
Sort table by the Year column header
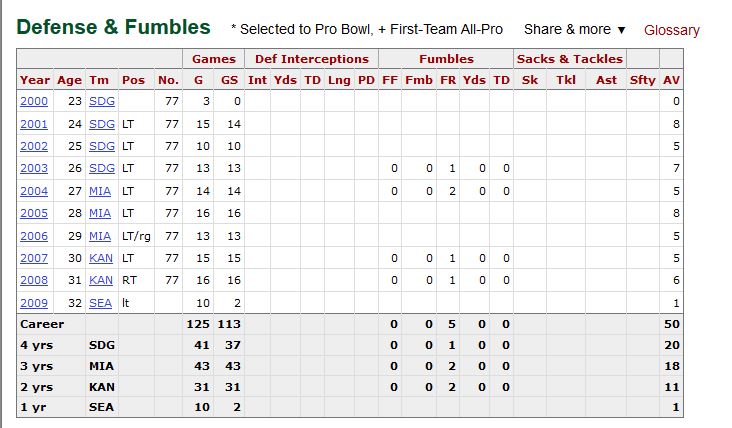pyautogui.click(x=34, y=79)
